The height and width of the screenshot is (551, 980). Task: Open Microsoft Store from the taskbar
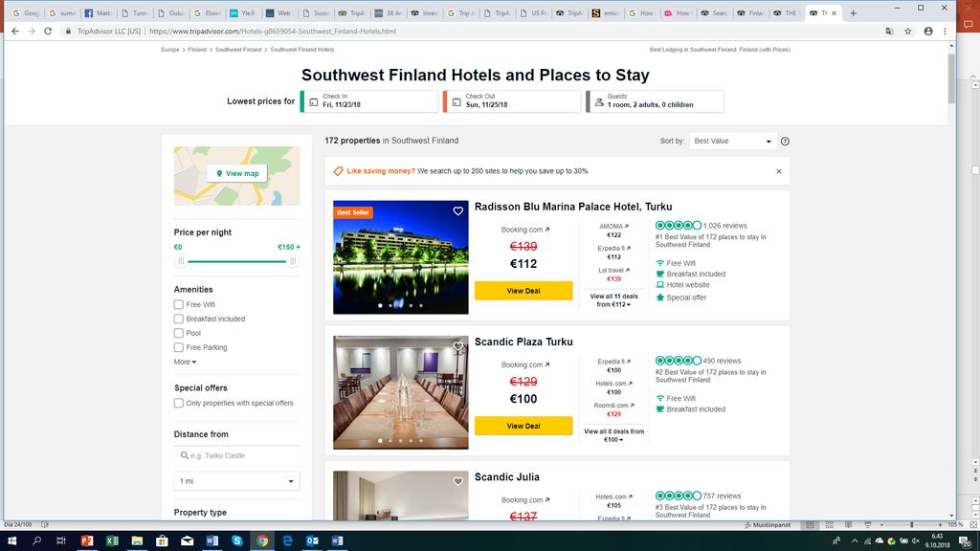point(162,541)
